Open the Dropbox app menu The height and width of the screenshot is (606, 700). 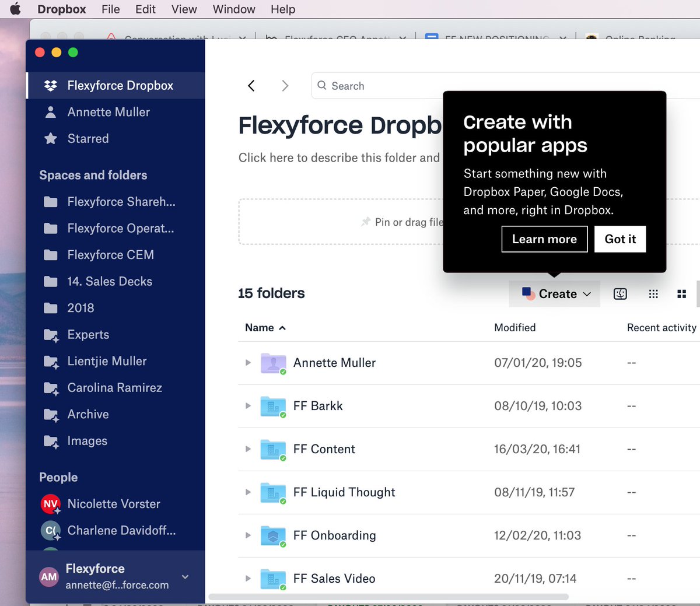point(61,9)
